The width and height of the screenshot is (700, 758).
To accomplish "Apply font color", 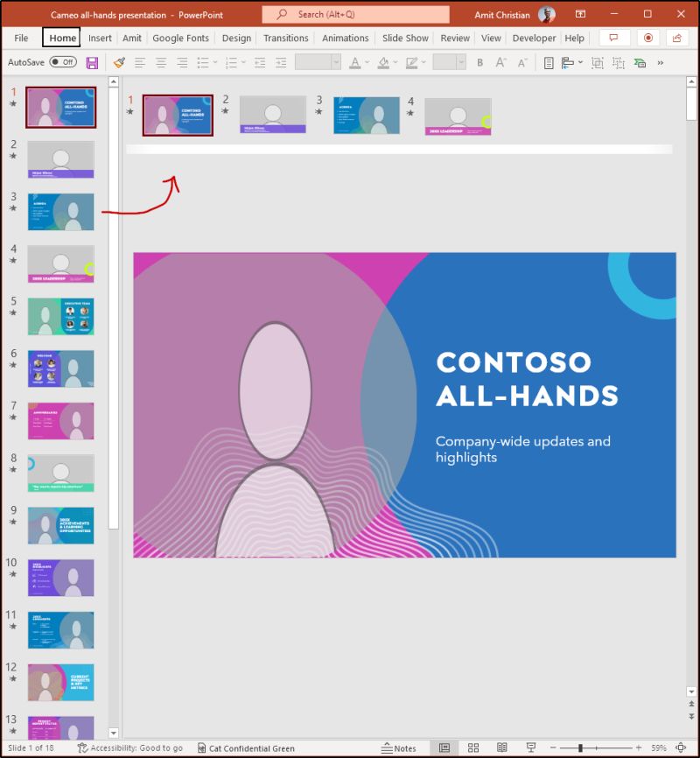I will click(x=355, y=62).
